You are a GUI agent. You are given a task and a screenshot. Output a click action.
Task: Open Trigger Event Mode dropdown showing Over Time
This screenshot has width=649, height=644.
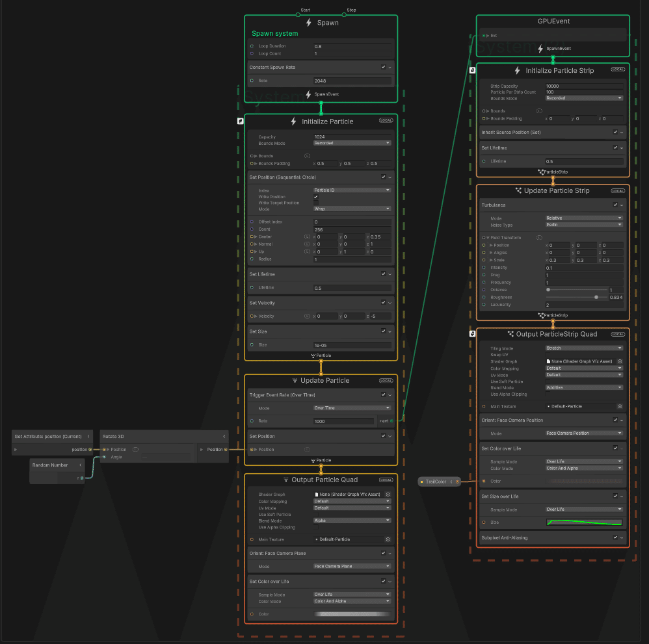click(x=352, y=408)
